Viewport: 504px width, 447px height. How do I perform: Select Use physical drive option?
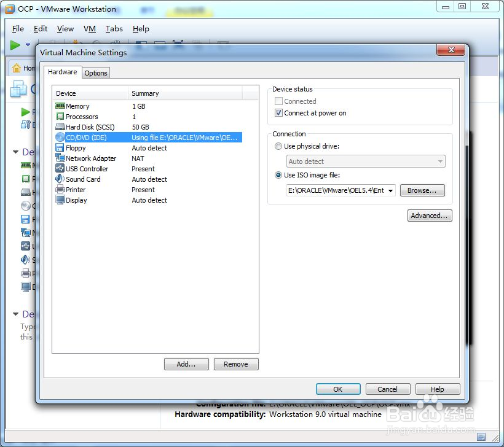pos(278,146)
